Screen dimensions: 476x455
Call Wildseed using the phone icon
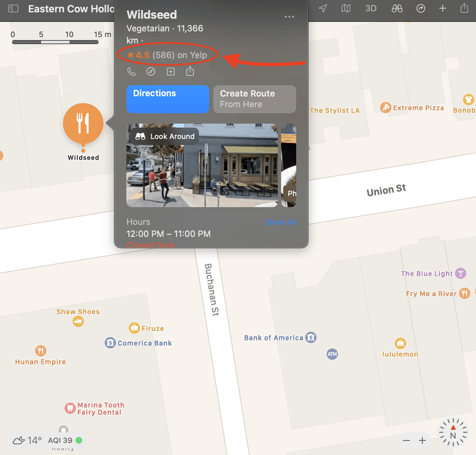[132, 71]
